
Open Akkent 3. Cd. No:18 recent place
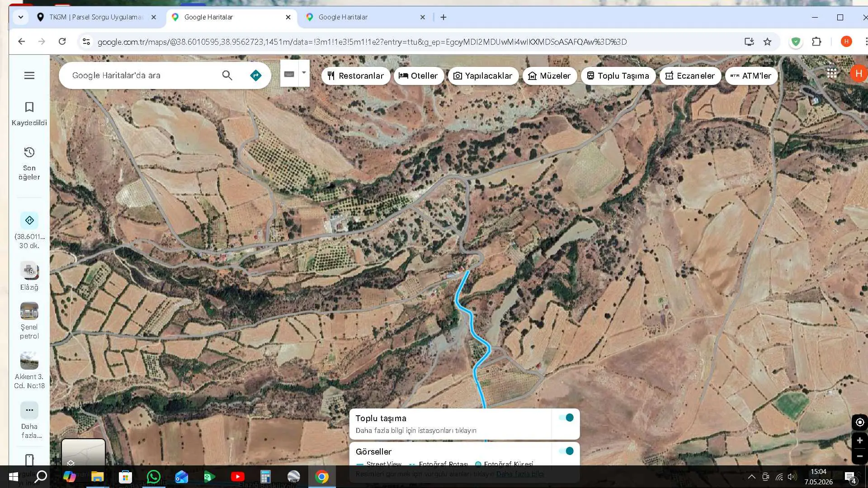[29, 371]
